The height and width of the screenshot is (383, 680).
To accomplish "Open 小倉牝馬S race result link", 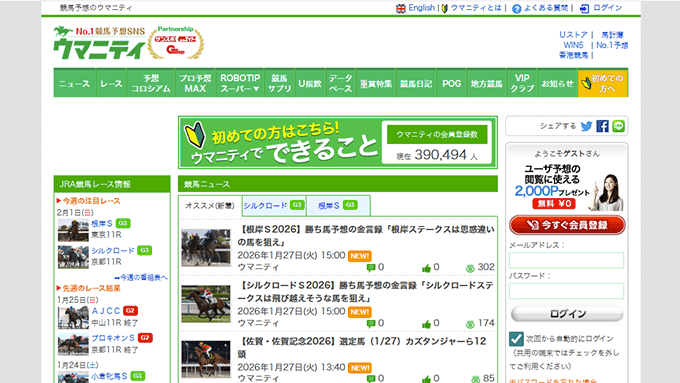I will point(109,376).
